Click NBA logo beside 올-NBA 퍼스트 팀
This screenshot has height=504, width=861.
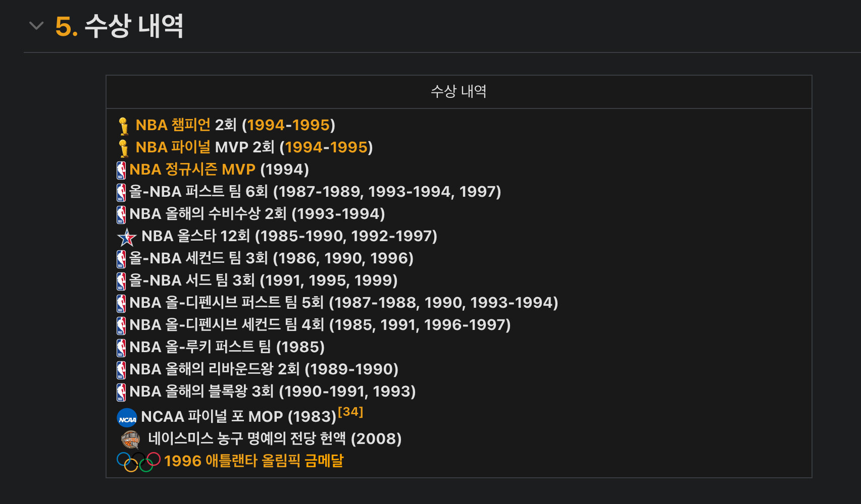pos(121,192)
